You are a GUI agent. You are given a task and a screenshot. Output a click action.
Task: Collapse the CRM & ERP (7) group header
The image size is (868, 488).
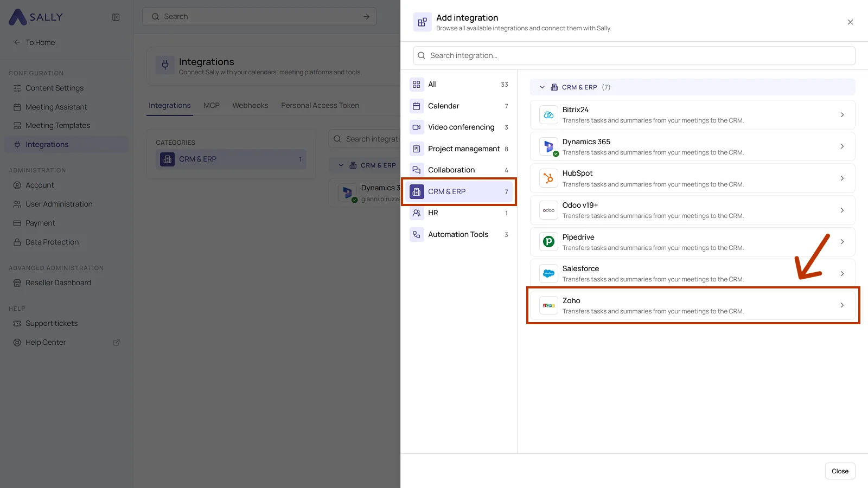(693, 87)
